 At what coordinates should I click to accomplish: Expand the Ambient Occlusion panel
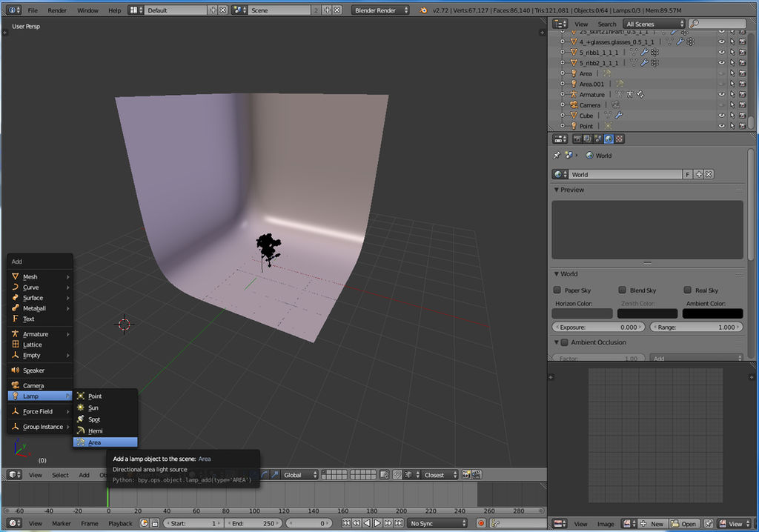pos(557,342)
